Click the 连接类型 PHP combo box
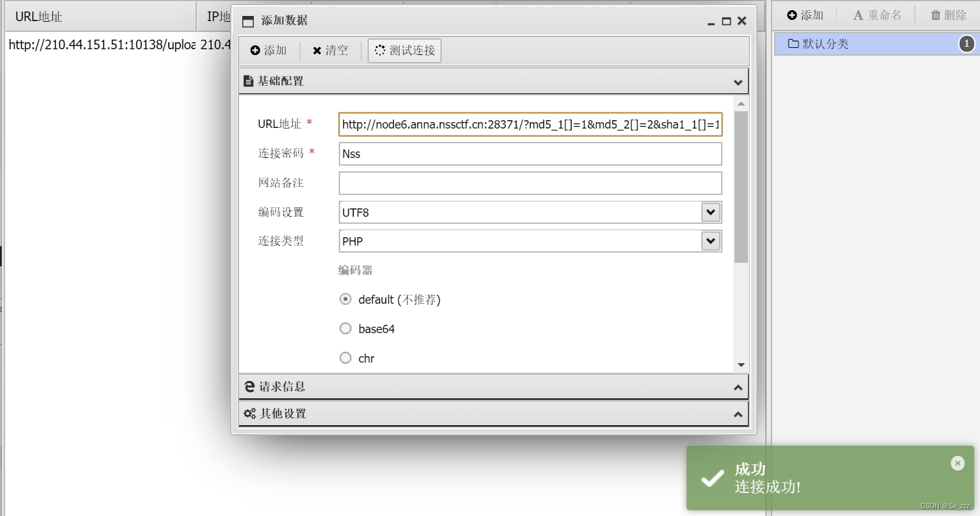The height and width of the screenshot is (516, 980). click(530, 241)
